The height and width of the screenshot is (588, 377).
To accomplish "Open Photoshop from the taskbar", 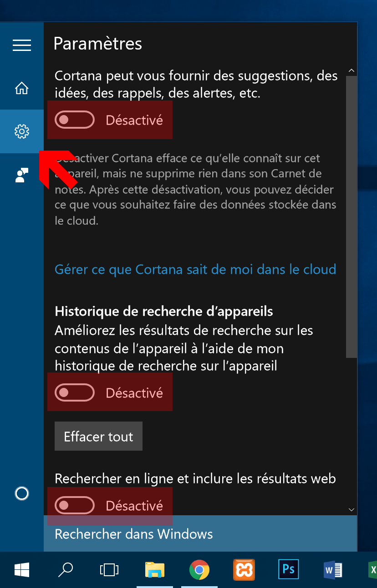I will pos(289,569).
